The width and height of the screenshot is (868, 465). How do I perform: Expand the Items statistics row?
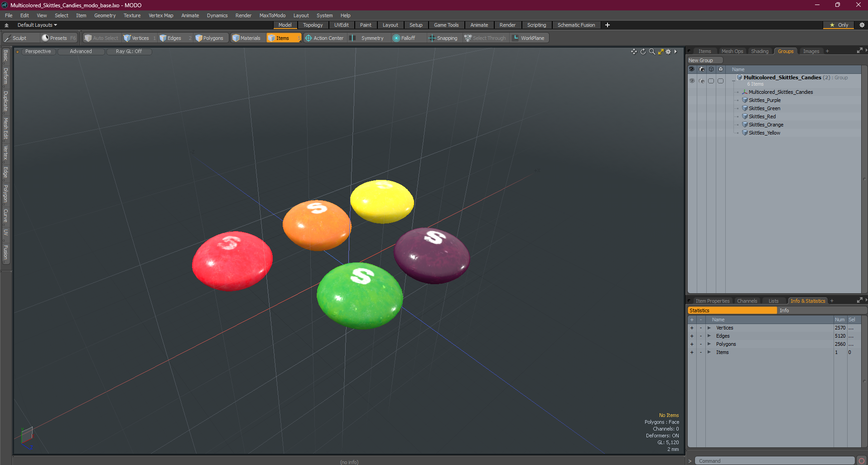coord(709,352)
